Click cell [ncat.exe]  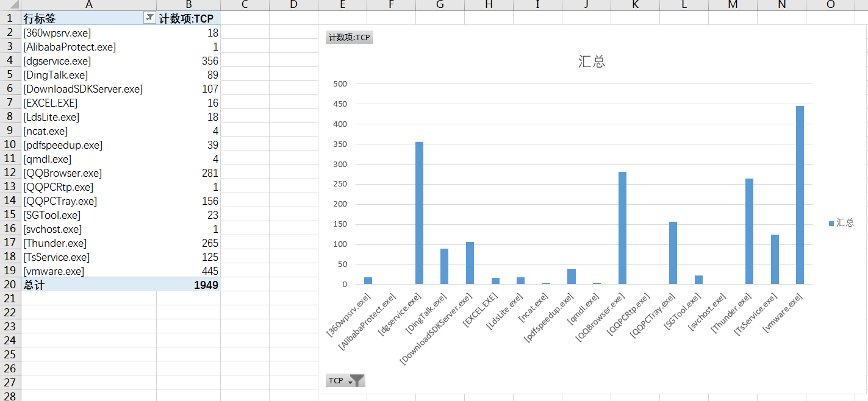88,131
